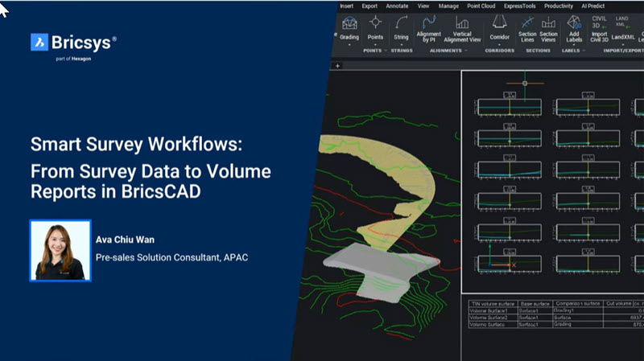This screenshot has width=644, height=361.
Task: Click the Volume Surface2 table cell
Action: coord(493,318)
